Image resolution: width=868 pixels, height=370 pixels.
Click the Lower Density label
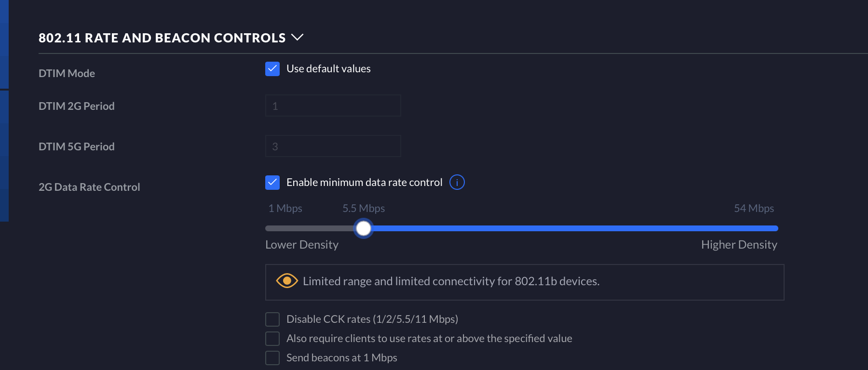[302, 245]
